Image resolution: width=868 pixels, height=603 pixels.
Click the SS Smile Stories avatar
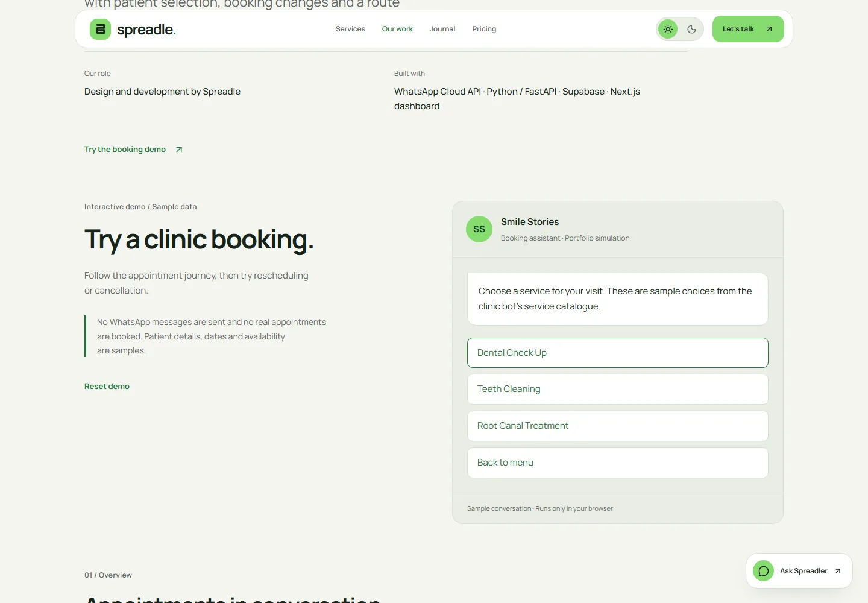point(479,229)
